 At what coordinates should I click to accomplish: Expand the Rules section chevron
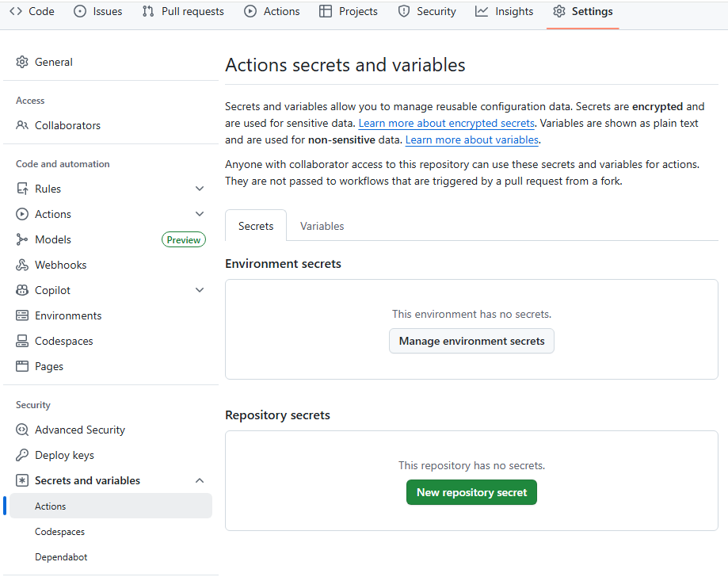coord(200,189)
